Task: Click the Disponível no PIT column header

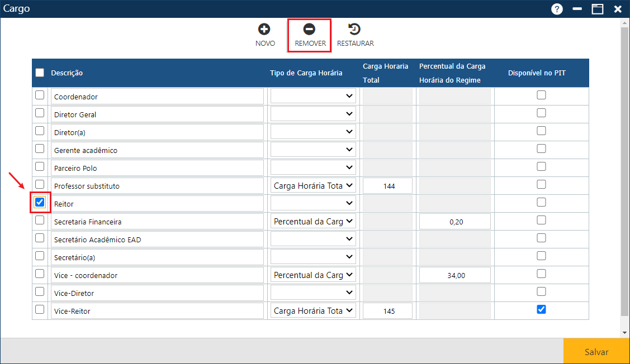Action: [x=537, y=73]
